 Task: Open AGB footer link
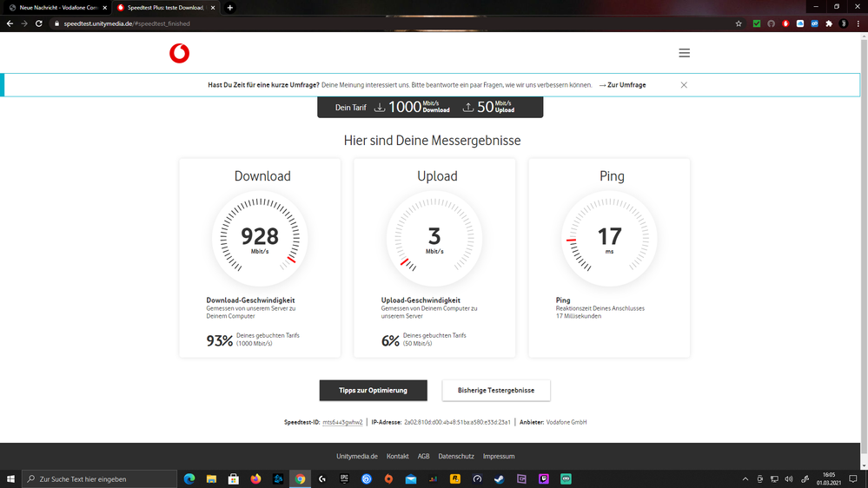pos(423,457)
